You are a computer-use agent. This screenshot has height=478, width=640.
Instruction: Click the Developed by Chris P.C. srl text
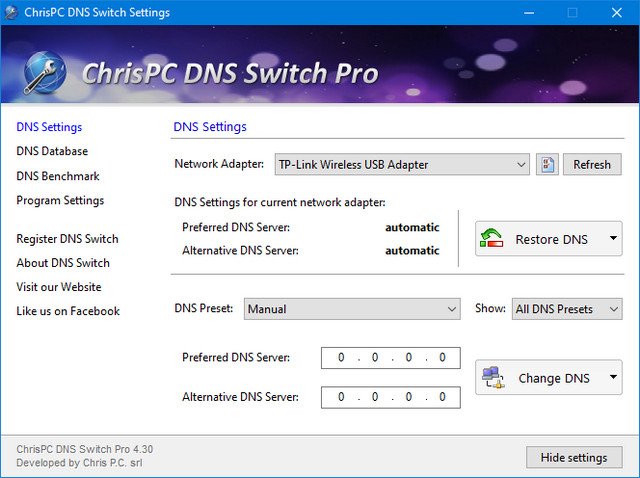[79, 463]
